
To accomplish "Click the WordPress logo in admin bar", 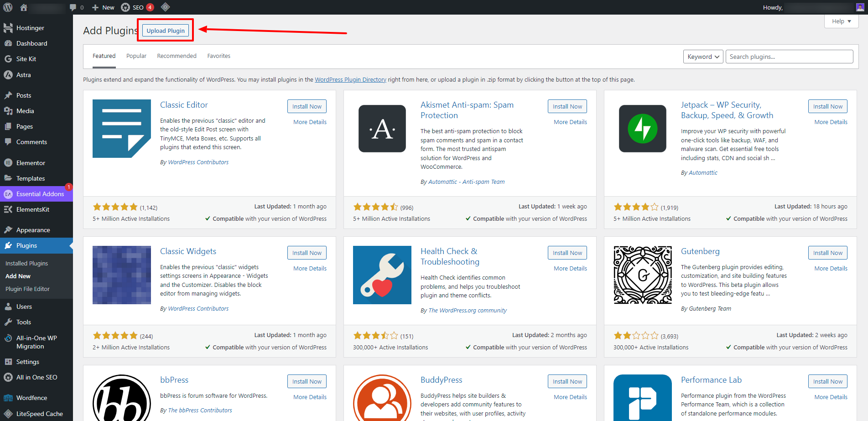I will point(8,7).
